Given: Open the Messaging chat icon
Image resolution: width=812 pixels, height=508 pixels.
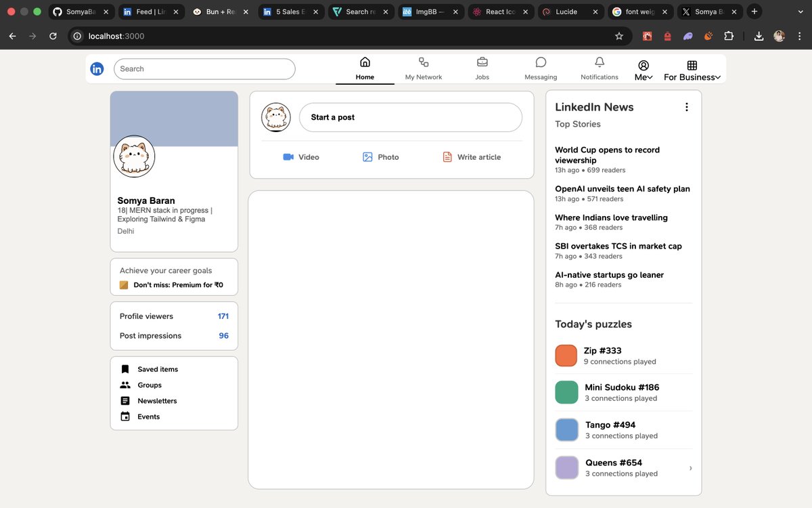Looking at the screenshot, I should coord(541,62).
